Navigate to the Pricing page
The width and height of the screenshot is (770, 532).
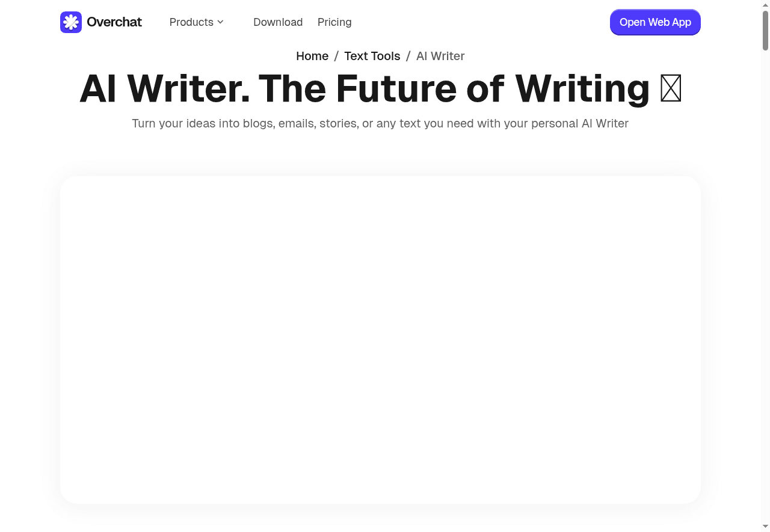tap(334, 22)
